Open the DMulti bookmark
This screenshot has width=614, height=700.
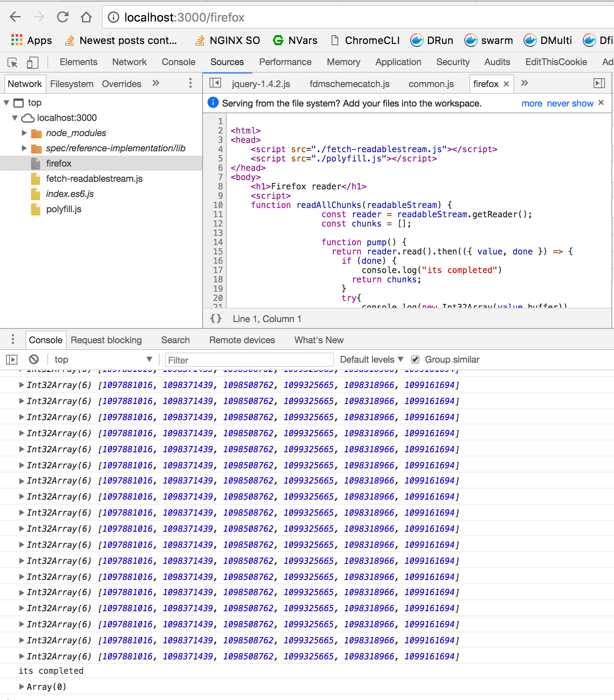[x=548, y=41]
